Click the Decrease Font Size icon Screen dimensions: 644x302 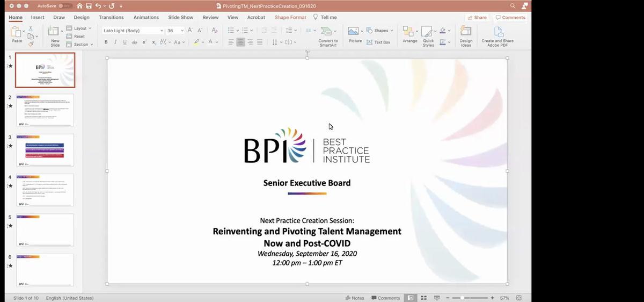click(x=200, y=31)
